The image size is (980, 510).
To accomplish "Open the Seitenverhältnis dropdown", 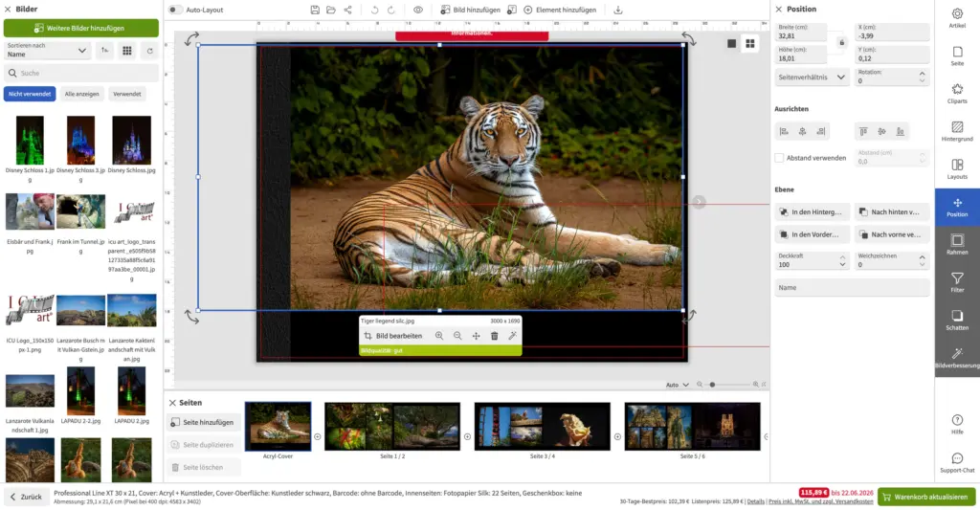I will (x=812, y=77).
